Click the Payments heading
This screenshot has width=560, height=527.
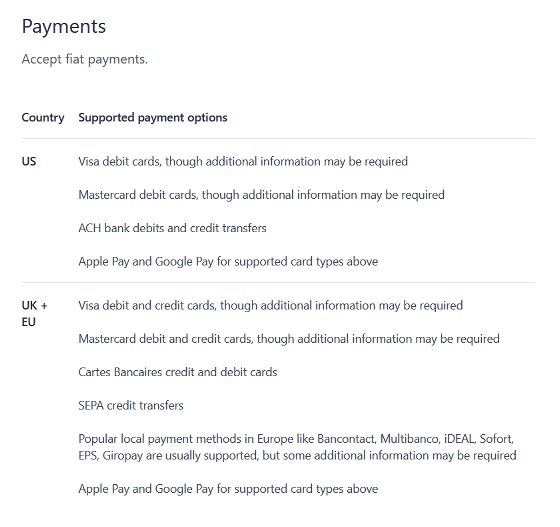tap(64, 27)
